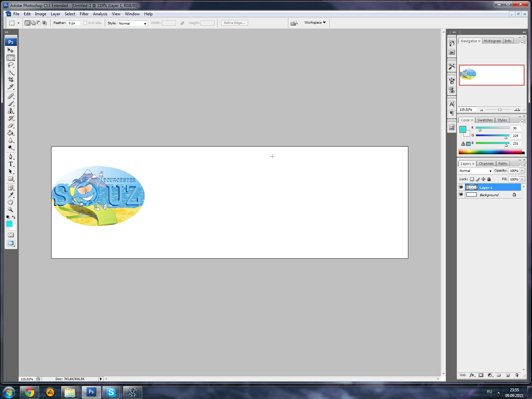
Task: Add a layer style (fx)
Action: 472,375
